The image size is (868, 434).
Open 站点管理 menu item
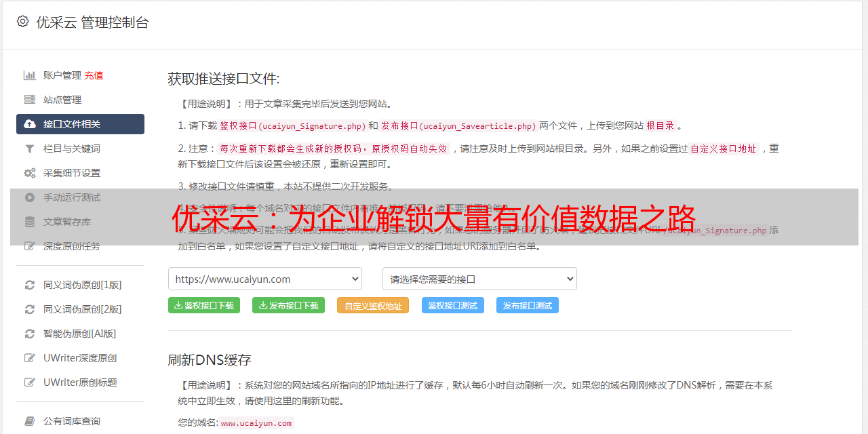point(80,100)
